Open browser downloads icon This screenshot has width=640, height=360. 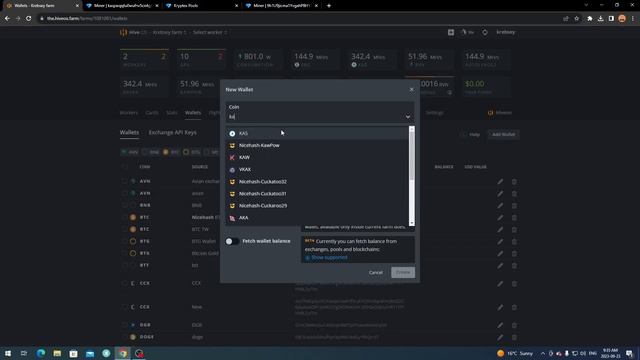[x=600, y=18]
